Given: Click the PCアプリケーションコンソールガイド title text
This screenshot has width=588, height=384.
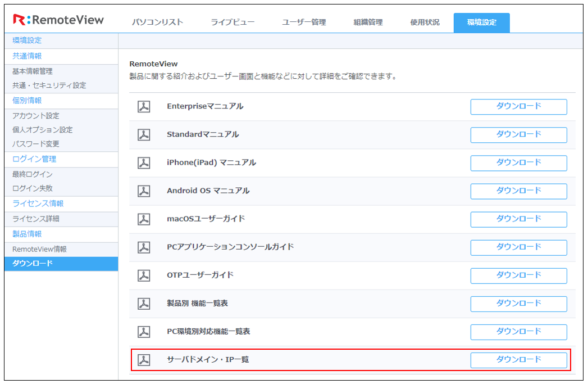Looking at the screenshot, I should (x=230, y=247).
